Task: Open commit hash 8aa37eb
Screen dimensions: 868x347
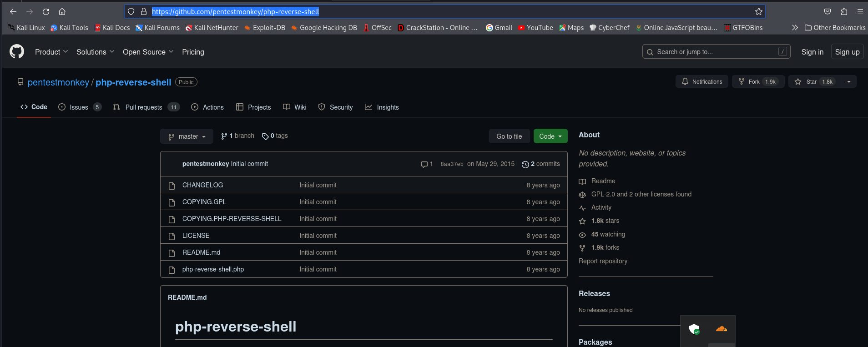Action: pyautogui.click(x=452, y=164)
